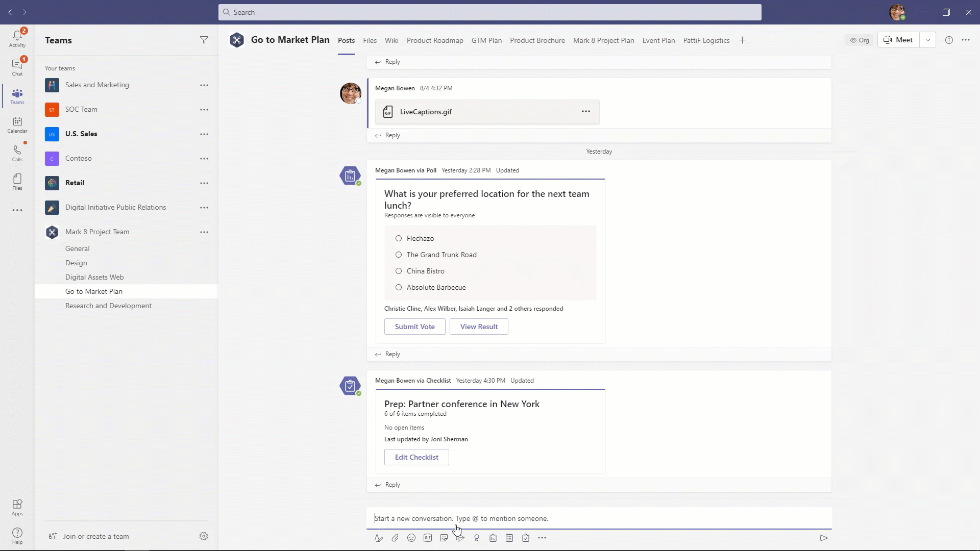Open the Activity feed
Viewport: 980px width, 551px height.
click(17, 38)
